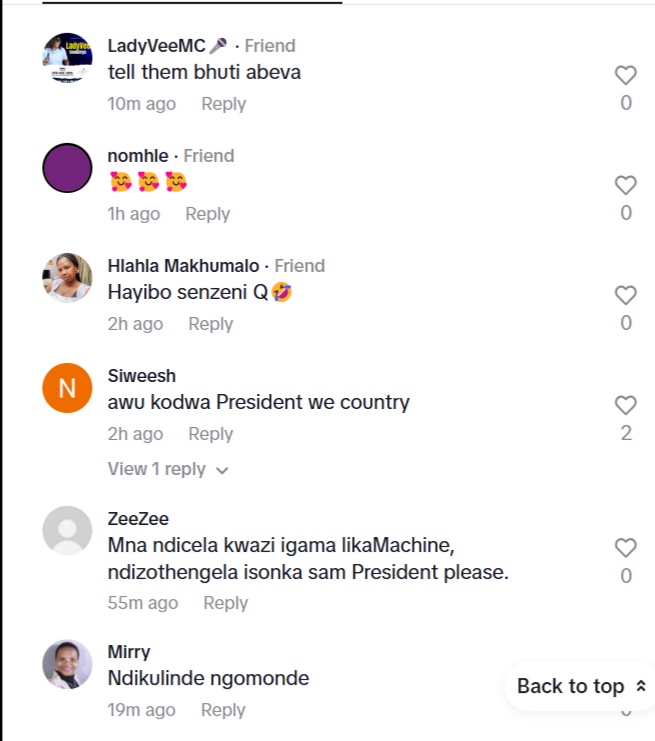The height and width of the screenshot is (741, 655).
Task: Open Mirry's profile picture
Action: coord(67,664)
